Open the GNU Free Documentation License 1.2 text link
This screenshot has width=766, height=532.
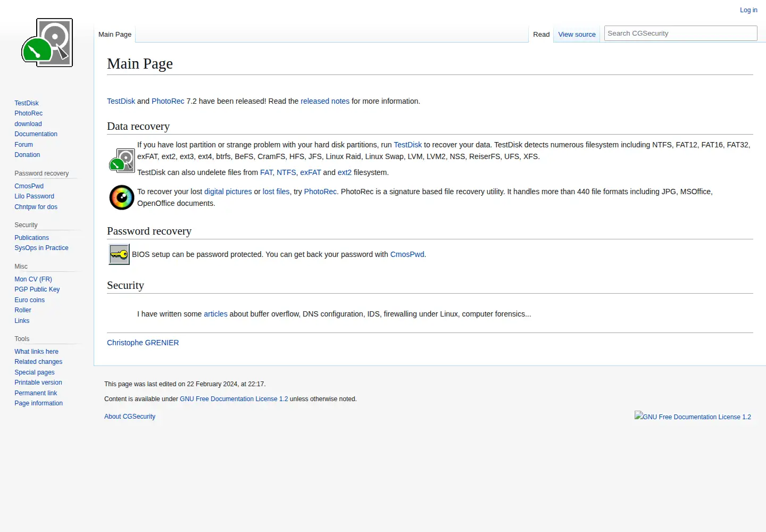click(x=234, y=399)
